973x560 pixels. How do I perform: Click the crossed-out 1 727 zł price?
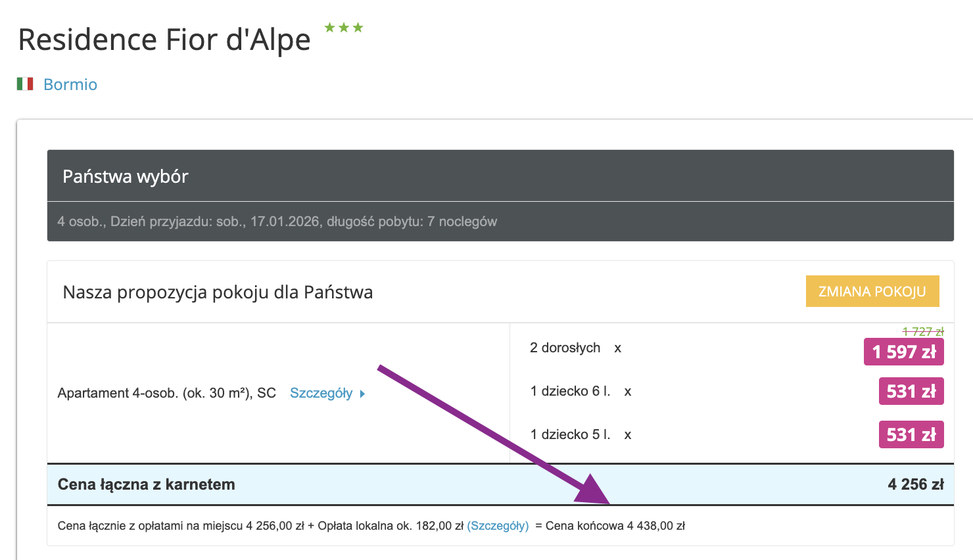point(923,332)
